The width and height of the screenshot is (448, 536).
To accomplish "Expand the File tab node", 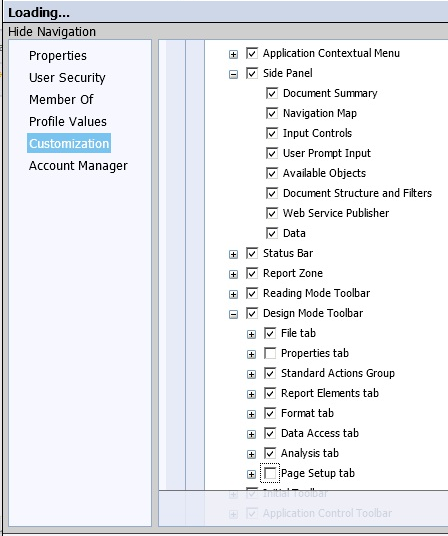I will [251, 334].
